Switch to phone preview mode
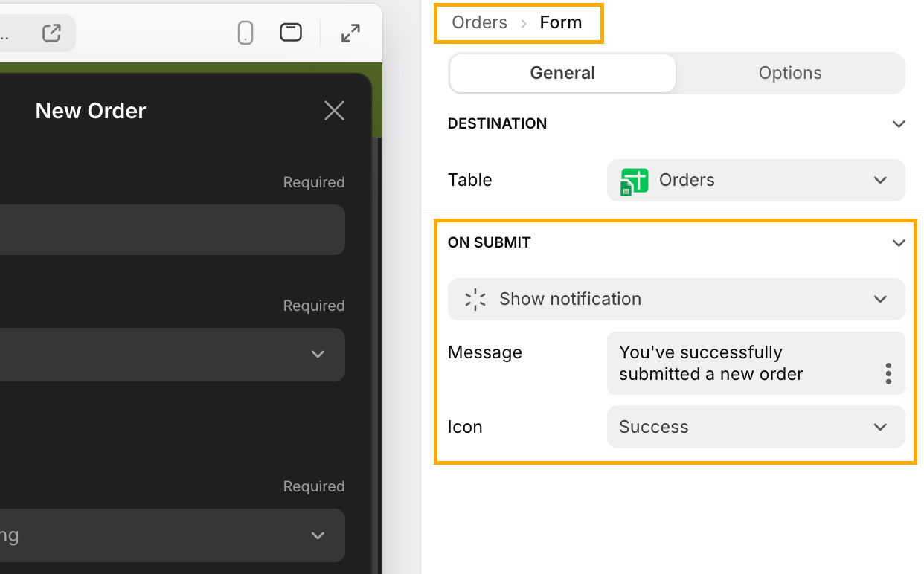This screenshot has width=924, height=574. tap(246, 33)
